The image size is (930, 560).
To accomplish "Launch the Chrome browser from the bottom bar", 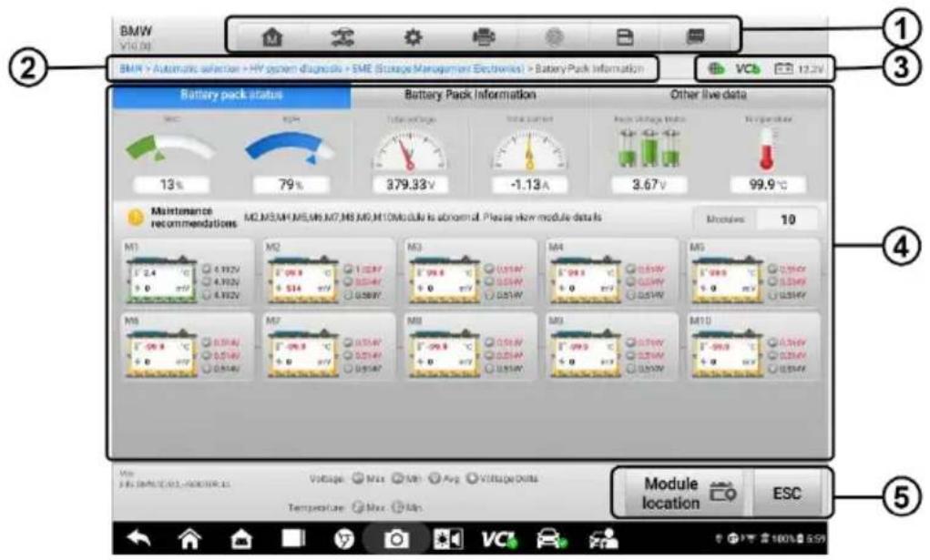I will [344, 539].
